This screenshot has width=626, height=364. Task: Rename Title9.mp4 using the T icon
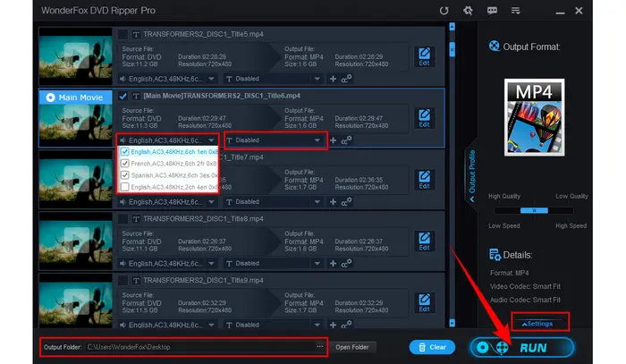(x=136, y=281)
